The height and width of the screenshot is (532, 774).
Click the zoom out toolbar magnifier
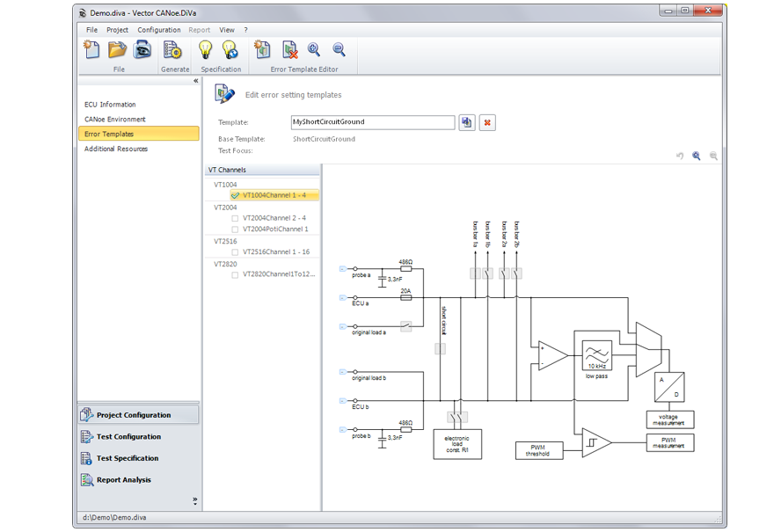tap(339, 49)
